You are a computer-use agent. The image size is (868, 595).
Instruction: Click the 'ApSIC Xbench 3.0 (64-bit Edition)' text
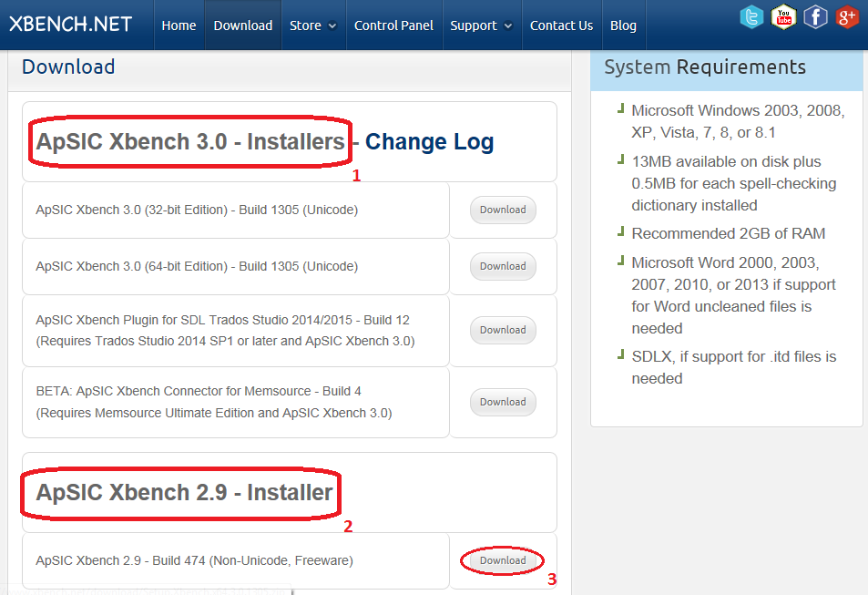tap(197, 266)
